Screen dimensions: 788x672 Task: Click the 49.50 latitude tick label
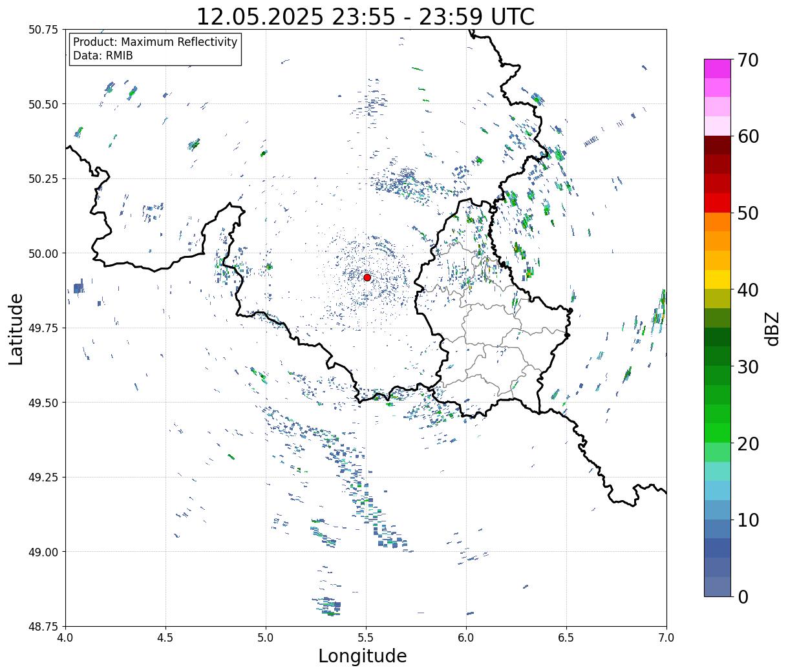[x=43, y=403]
